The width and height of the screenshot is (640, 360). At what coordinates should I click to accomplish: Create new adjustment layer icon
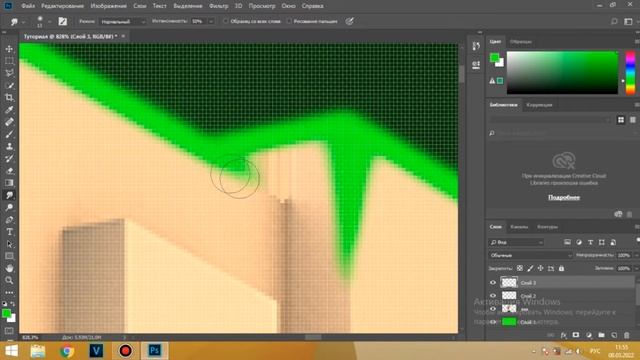[589, 336]
